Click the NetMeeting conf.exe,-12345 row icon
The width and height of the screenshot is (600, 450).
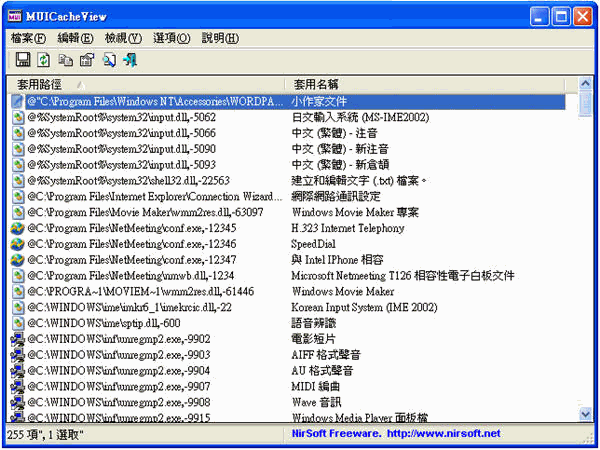(x=17, y=228)
